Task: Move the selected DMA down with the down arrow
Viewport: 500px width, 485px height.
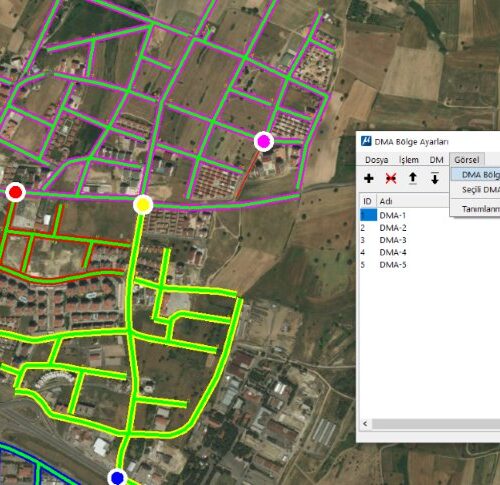Action: (435, 178)
